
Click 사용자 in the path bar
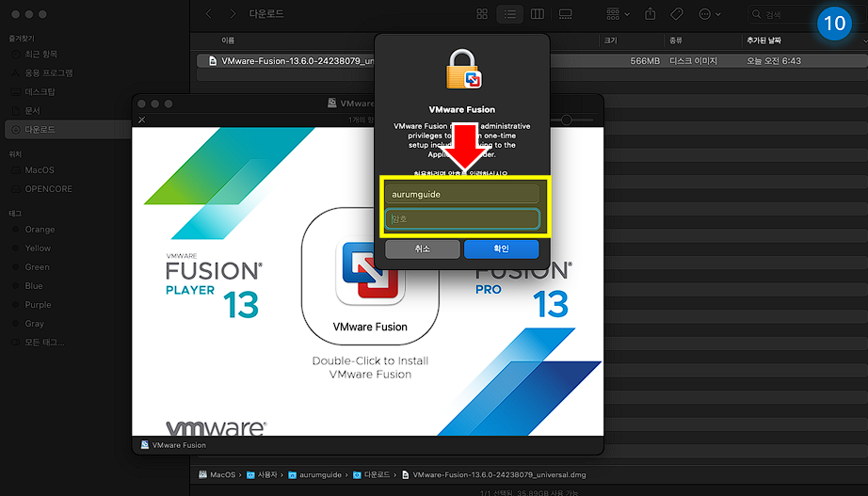click(x=262, y=474)
